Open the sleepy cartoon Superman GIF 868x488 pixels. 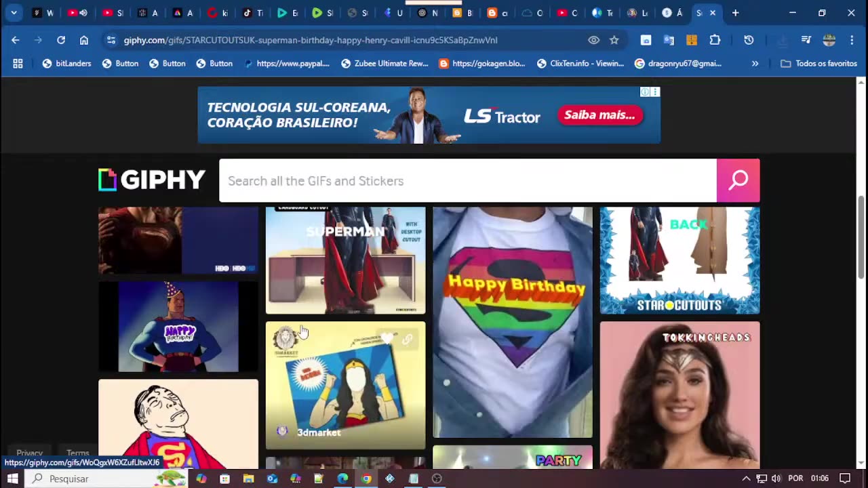coord(178,424)
